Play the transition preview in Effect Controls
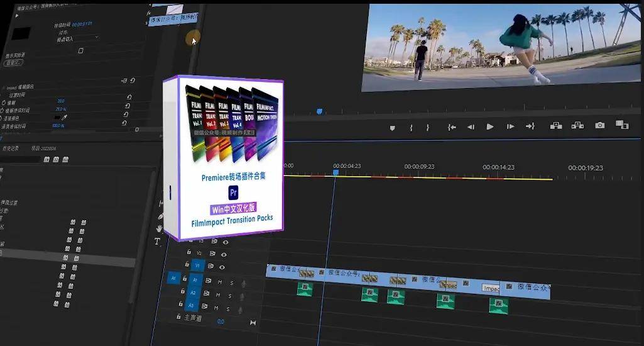Image resolution: width=644 pixels, height=346 pixels. click(17, 16)
